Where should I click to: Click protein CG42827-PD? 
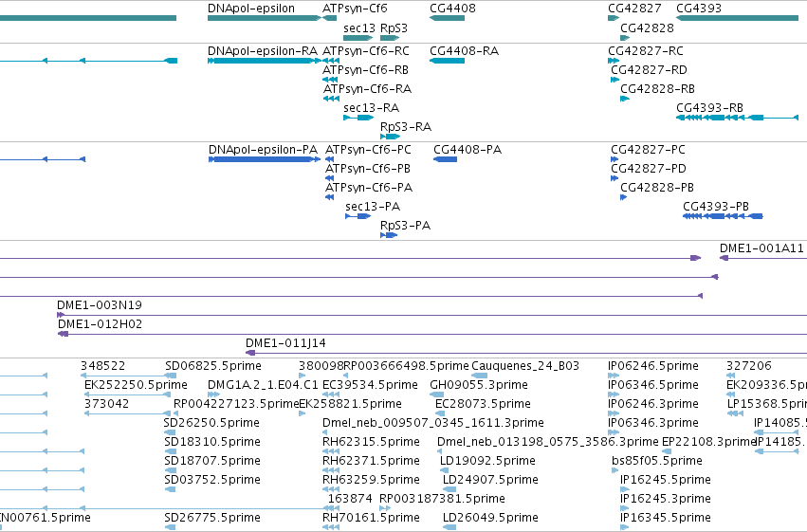point(648,169)
